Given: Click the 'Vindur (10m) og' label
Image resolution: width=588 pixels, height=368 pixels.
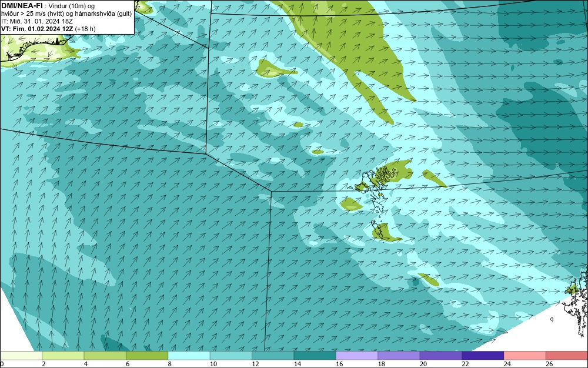Looking at the screenshot, I should 72,6.
